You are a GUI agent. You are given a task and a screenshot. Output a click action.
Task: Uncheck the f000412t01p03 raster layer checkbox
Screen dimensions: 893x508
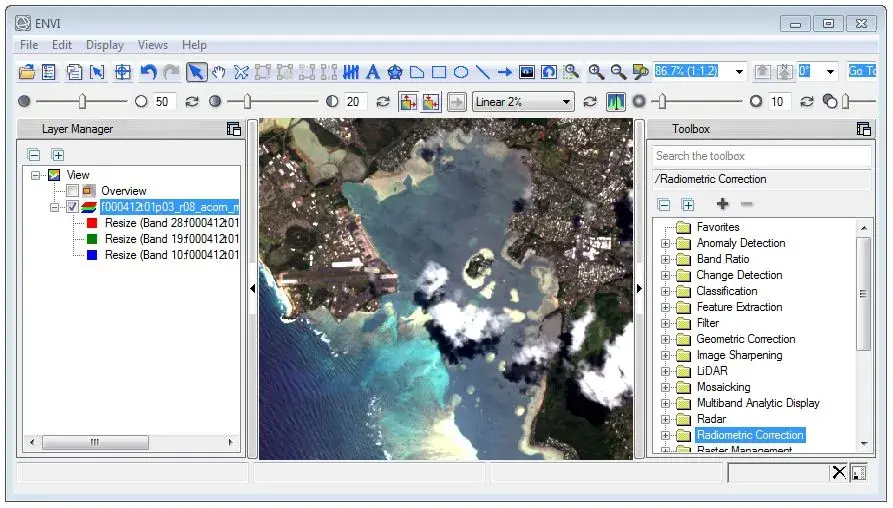72,207
